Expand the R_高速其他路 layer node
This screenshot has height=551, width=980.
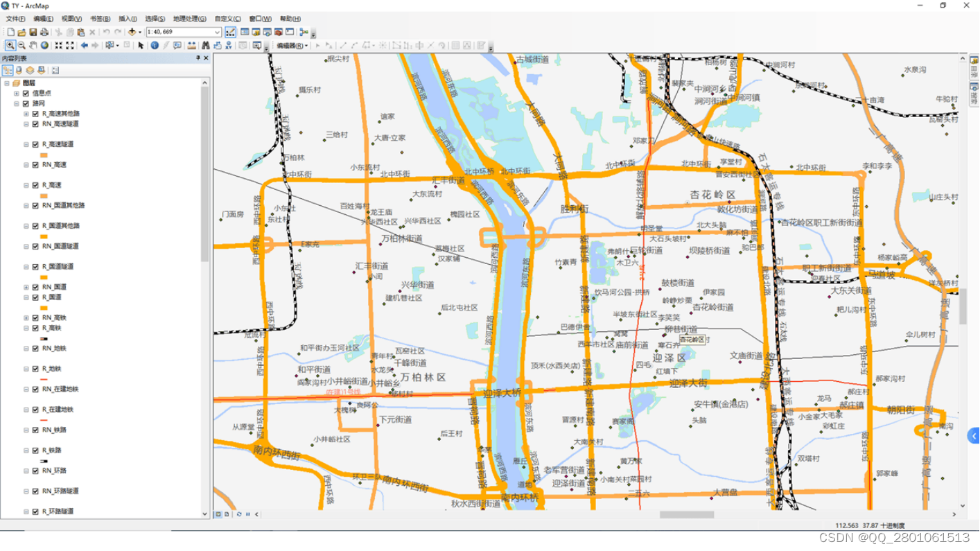26,114
